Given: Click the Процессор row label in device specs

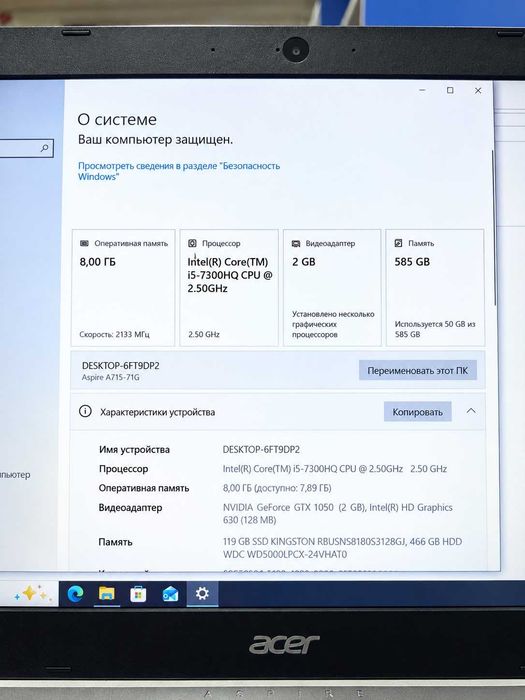Looking at the screenshot, I should (x=123, y=469).
